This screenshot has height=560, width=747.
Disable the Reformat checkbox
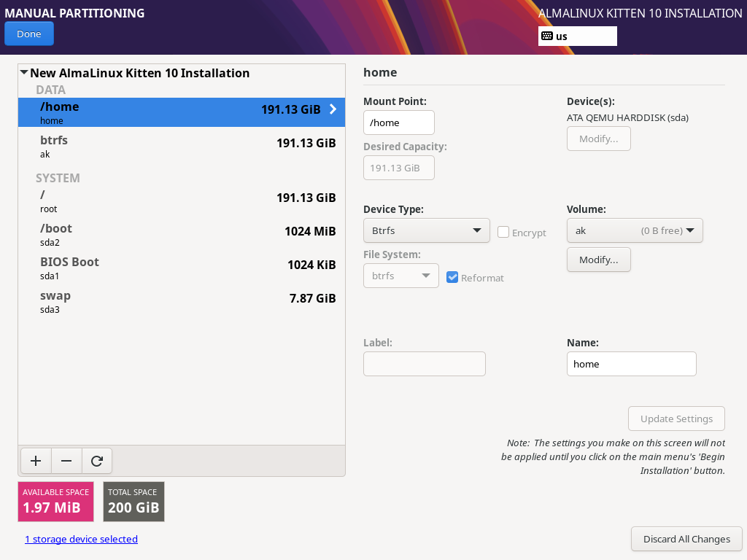pyautogui.click(x=452, y=277)
